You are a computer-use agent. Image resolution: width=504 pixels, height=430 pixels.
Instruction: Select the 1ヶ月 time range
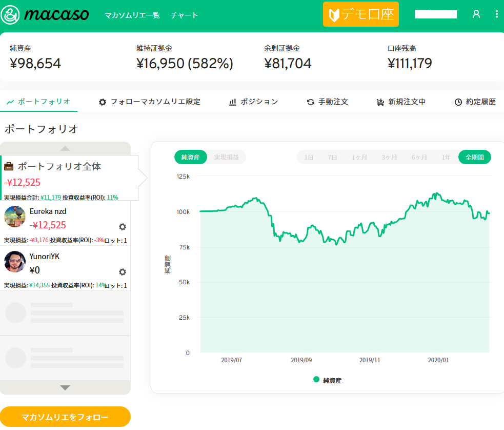pos(359,158)
